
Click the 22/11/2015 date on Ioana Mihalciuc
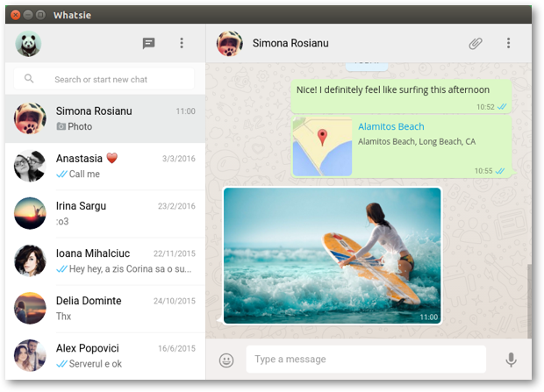pos(174,253)
